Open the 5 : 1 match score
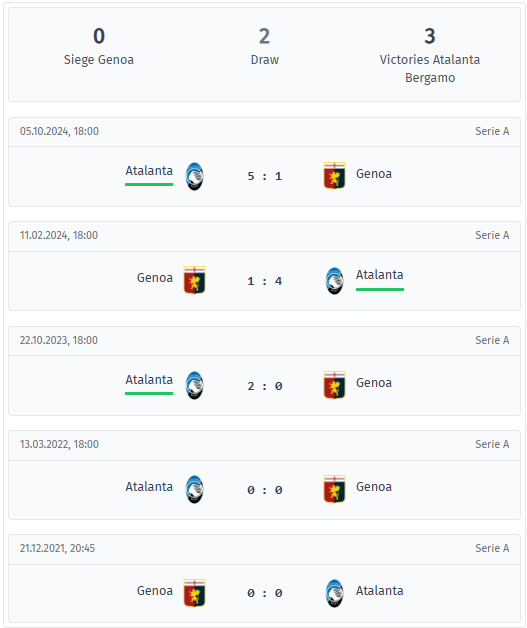527x628 pixels. tap(265, 176)
